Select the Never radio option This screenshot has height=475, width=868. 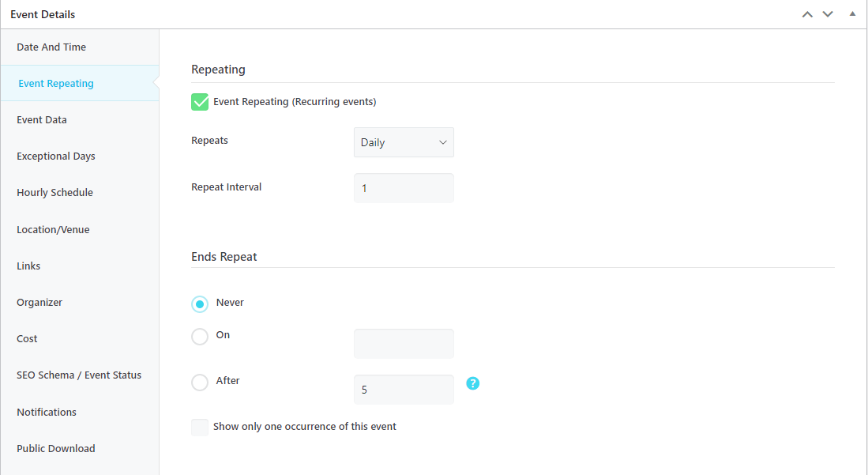[200, 303]
